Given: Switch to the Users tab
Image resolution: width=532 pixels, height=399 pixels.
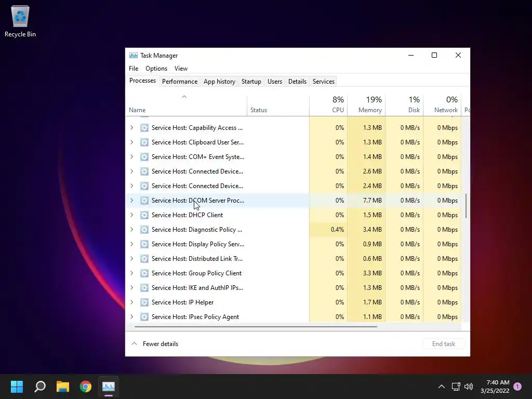Looking at the screenshot, I should pos(275,82).
